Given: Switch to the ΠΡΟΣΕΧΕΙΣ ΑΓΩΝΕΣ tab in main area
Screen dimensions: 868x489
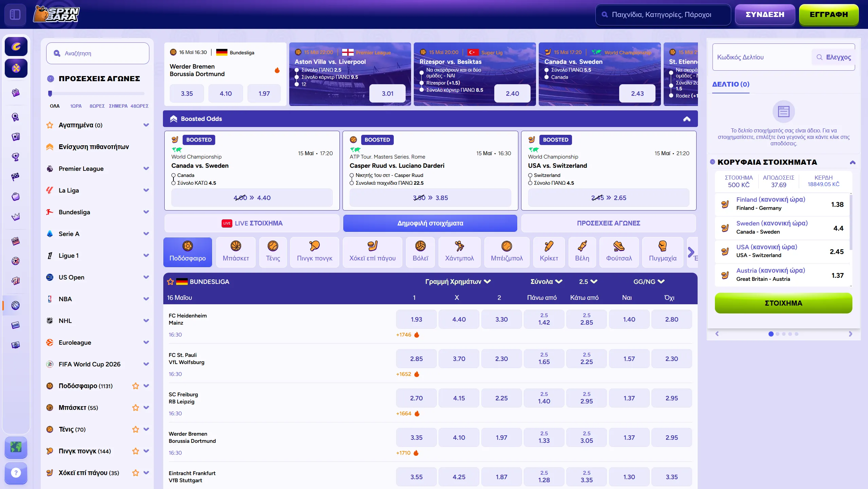Looking at the screenshot, I should (608, 223).
